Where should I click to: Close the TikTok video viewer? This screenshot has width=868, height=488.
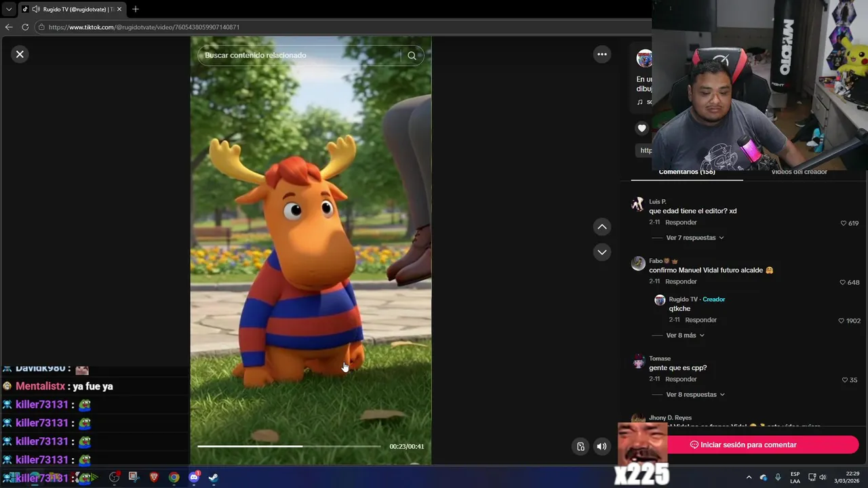click(x=20, y=54)
